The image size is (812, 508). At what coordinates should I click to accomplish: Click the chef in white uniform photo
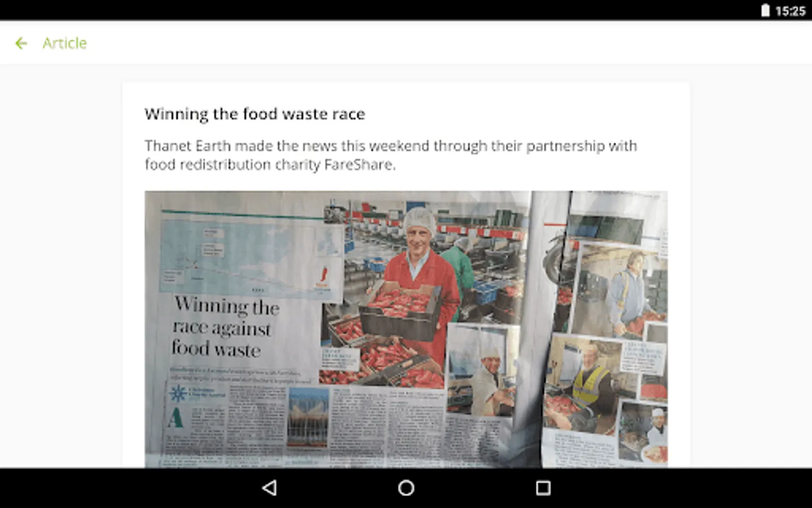[x=644, y=432]
